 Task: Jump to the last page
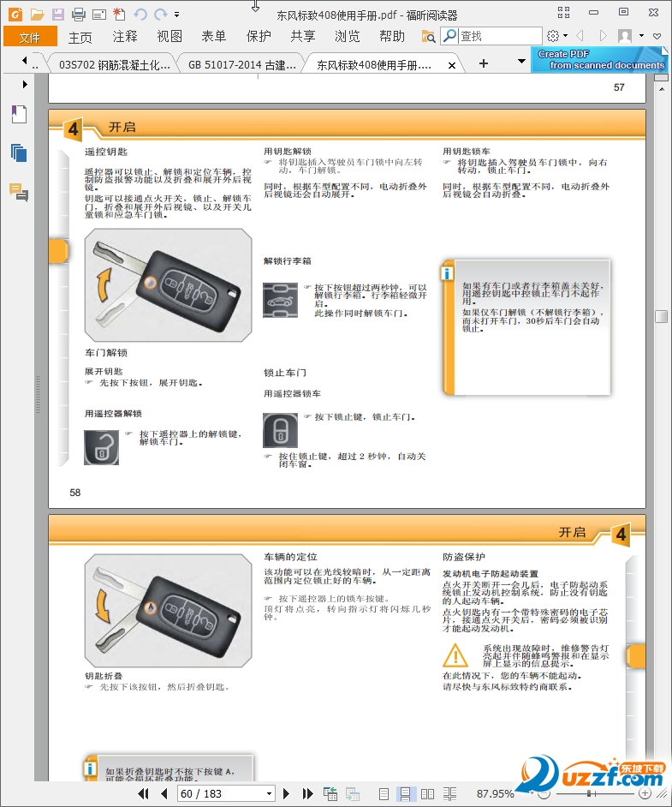[x=307, y=793]
